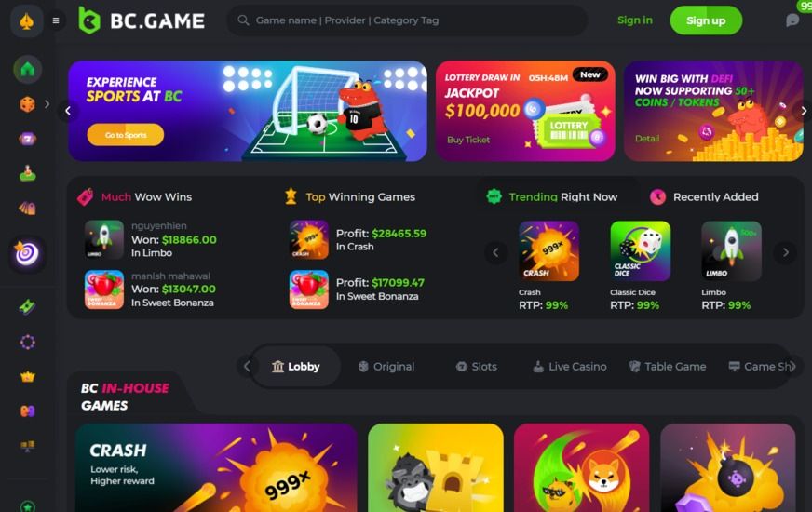Expand the arrow beside the dice icon
This screenshot has height=512, width=812.
coord(47,104)
